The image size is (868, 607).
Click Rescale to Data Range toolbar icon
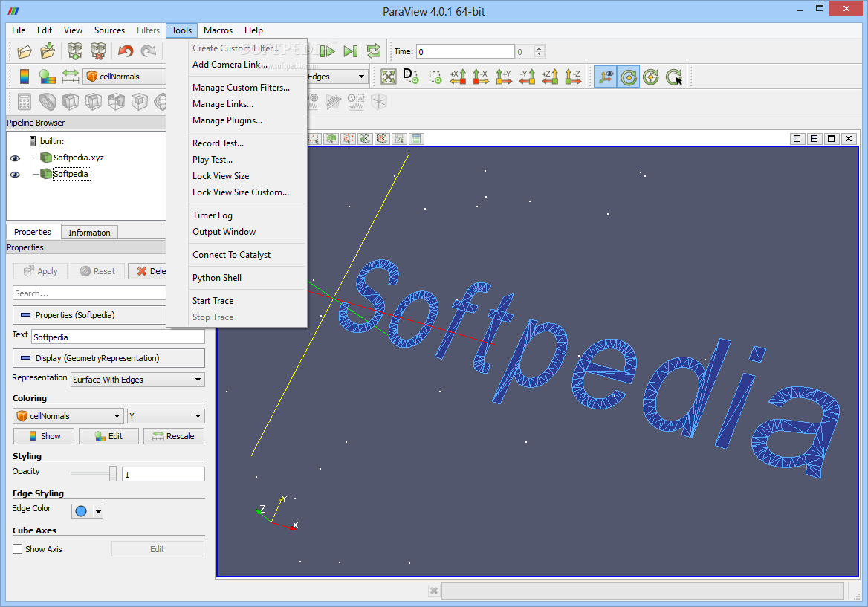tap(71, 77)
